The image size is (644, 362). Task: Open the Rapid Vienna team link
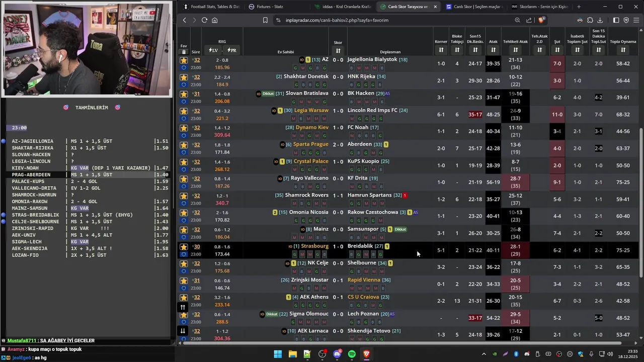click(364, 280)
